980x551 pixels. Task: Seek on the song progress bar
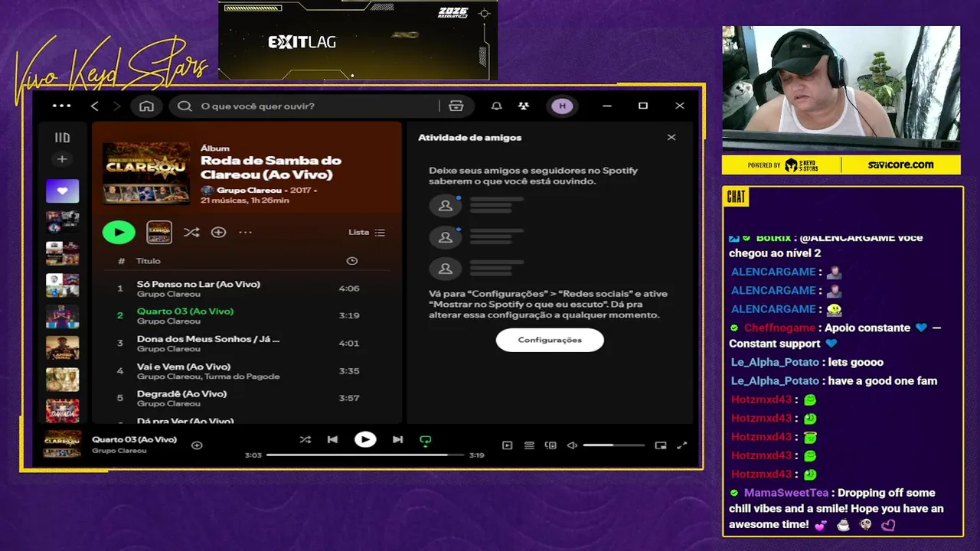point(364,455)
